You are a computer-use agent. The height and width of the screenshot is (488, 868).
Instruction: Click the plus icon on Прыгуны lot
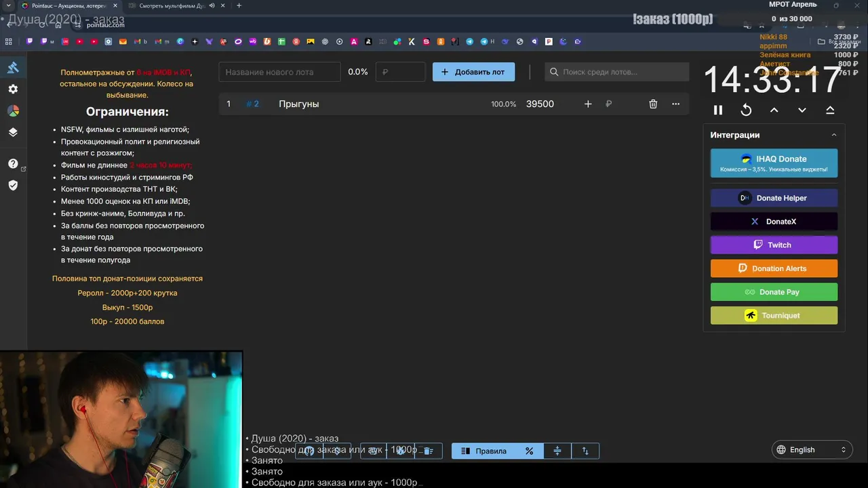click(588, 104)
